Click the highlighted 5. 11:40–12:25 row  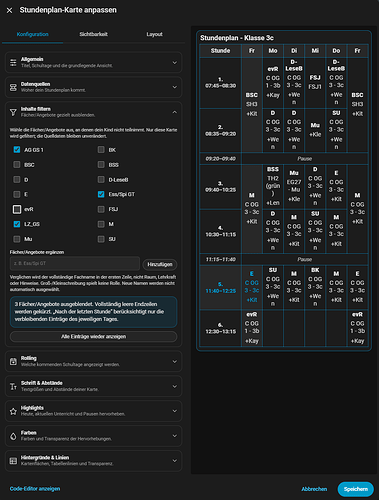(220, 287)
